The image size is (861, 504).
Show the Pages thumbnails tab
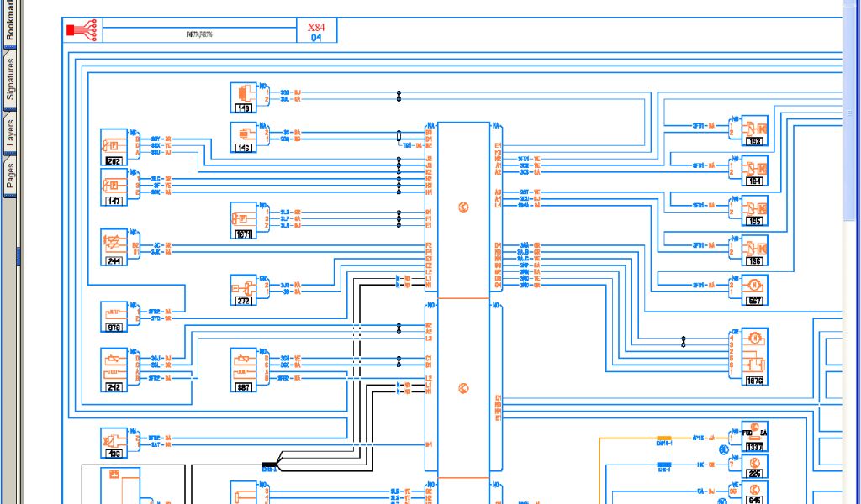[x=10, y=176]
